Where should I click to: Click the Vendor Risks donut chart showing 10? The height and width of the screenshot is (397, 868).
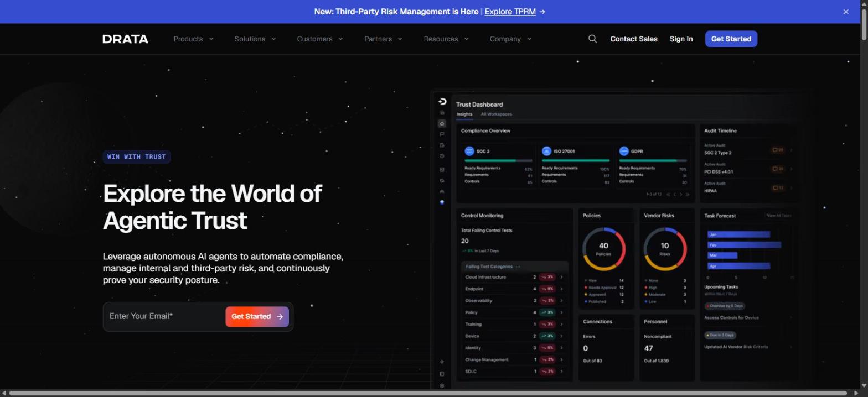[x=664, y=249]
